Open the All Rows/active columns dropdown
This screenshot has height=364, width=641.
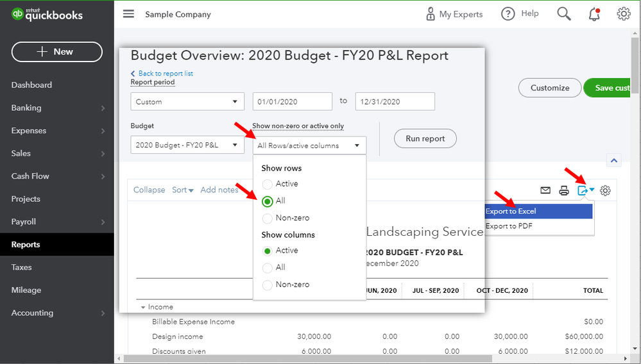coord(309,145)
